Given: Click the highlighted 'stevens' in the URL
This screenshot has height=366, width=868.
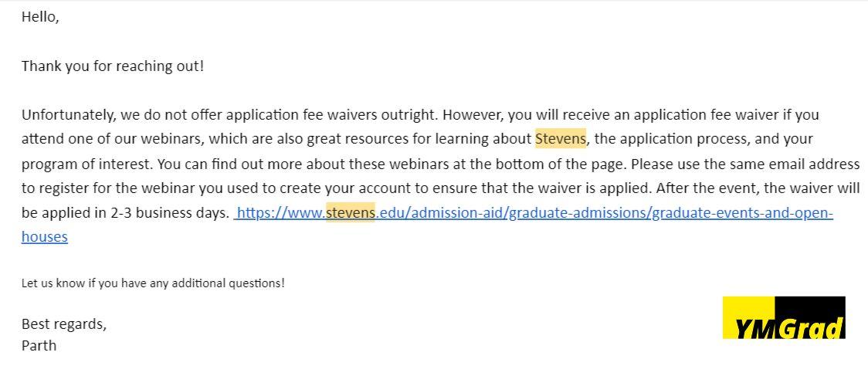Looking at the screenshot, I should 351,212.
